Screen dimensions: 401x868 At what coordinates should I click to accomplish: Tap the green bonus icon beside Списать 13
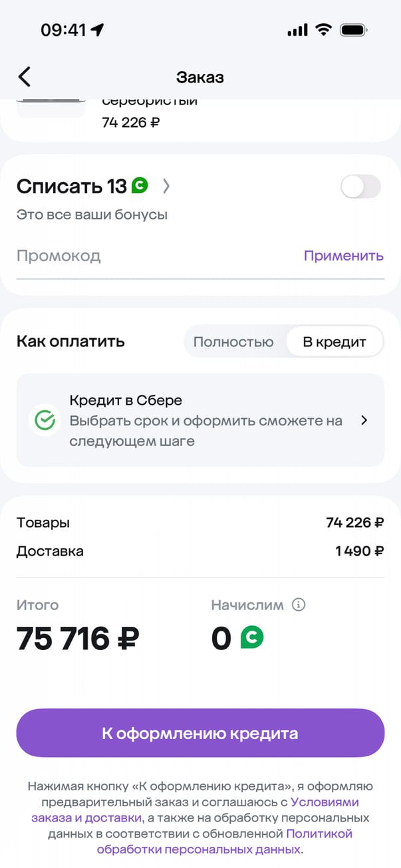coord(139,186)
